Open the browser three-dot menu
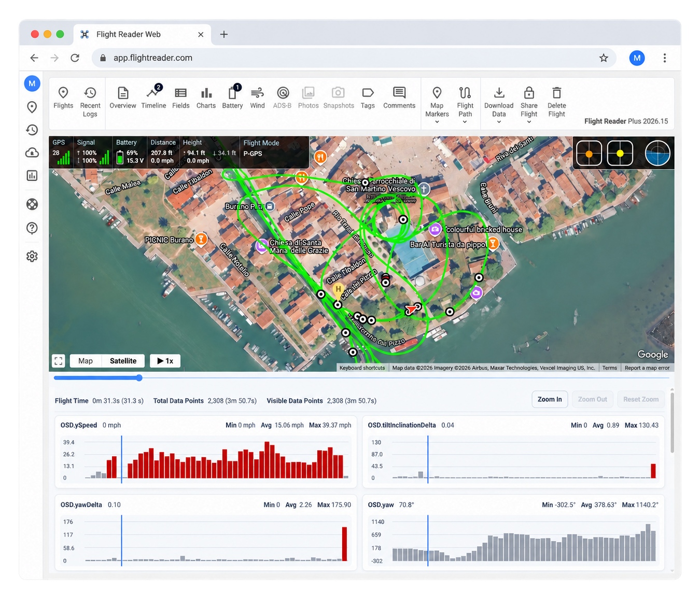 coord(665,58)
